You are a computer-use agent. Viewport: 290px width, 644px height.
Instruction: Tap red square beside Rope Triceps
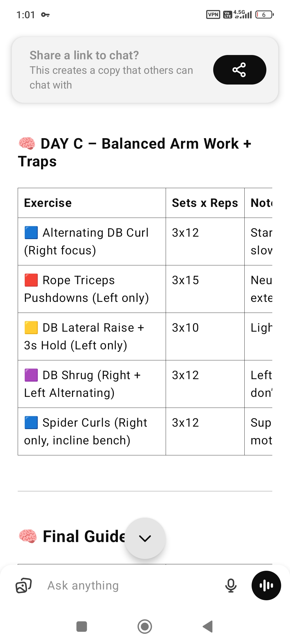[x=31, y=280]
